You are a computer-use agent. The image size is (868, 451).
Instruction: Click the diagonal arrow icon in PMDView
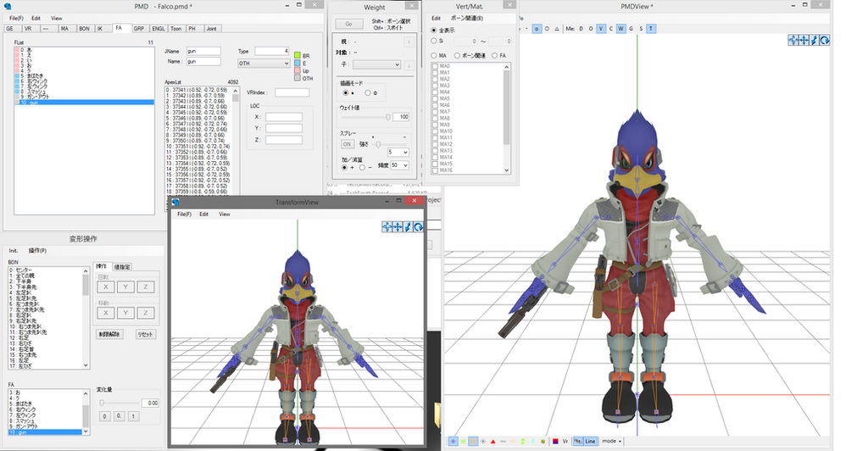(815, 41)
